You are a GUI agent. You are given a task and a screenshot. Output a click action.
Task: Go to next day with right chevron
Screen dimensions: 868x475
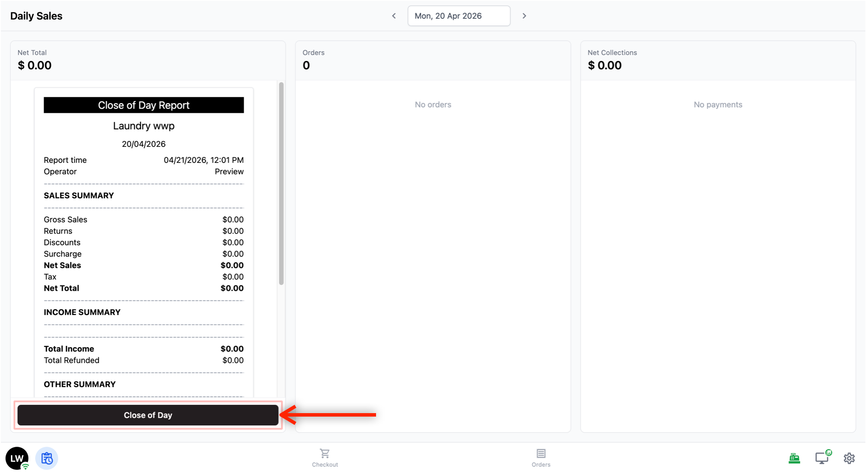coord(524,16)
